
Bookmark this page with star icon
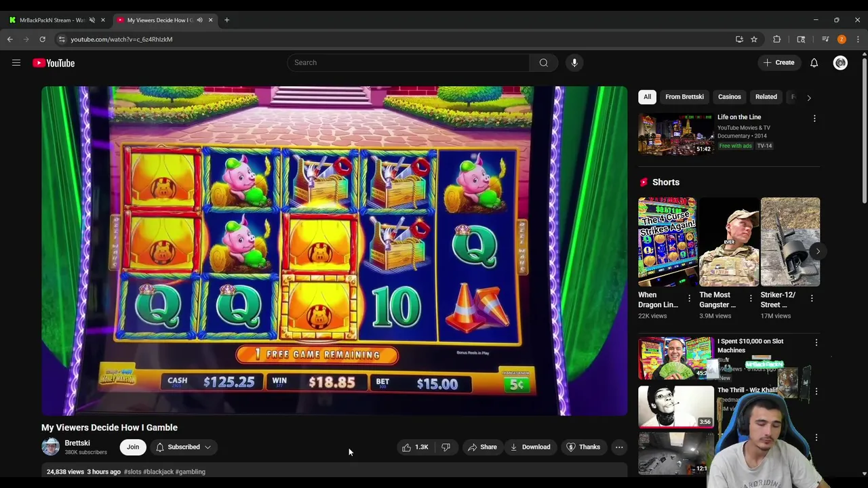coord(754,39)
